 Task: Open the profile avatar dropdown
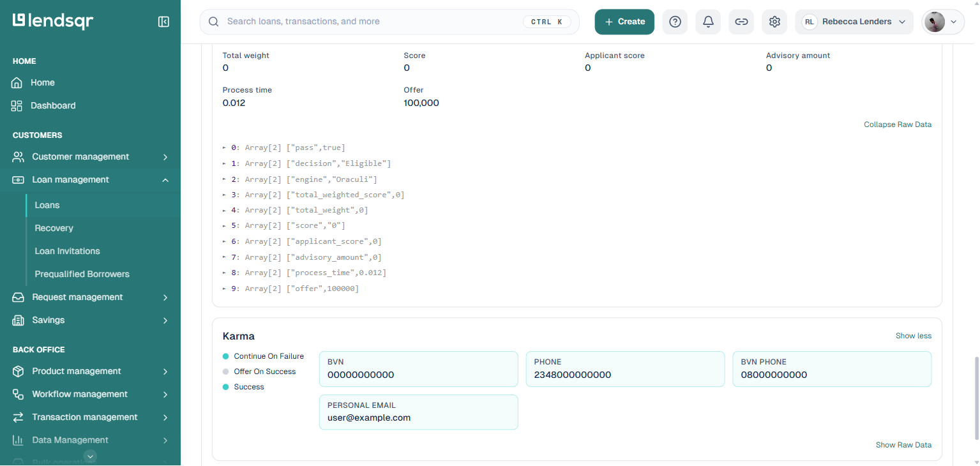click(943, 22)
